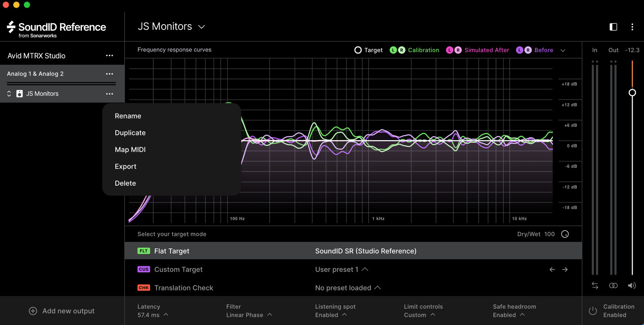Choose Delete in the context menu
This screenshot has width=644, height=325.
[125, 183]
